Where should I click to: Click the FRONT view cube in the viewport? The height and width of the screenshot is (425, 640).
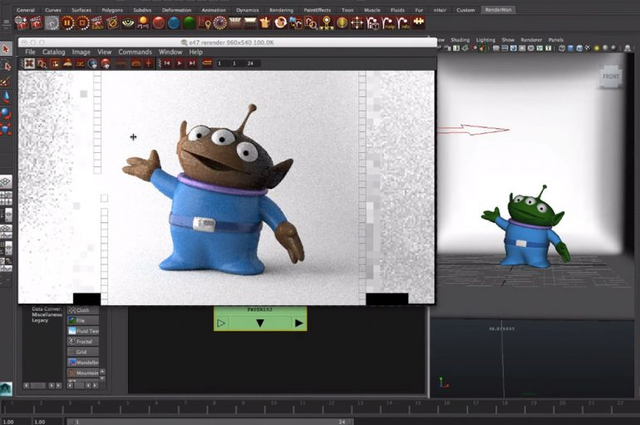click(611, 76)
